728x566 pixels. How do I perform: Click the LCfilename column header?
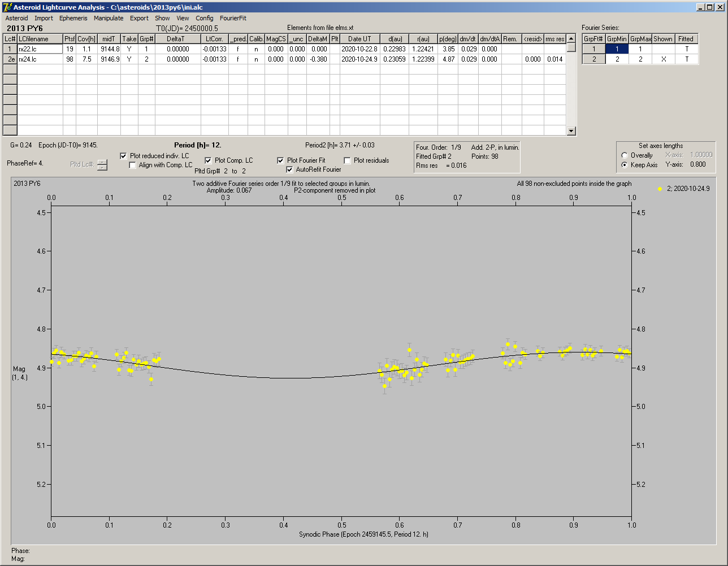(x=40, y=39)
